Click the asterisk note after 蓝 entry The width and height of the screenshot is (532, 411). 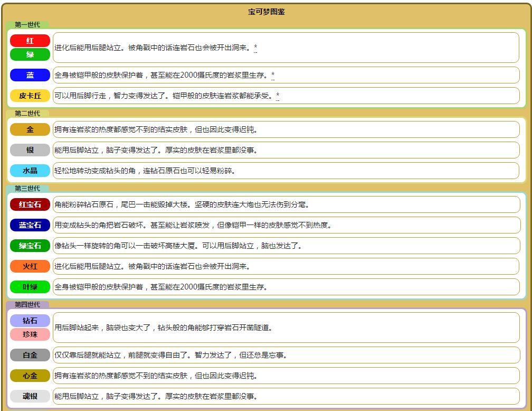click(x=273, y=75)
